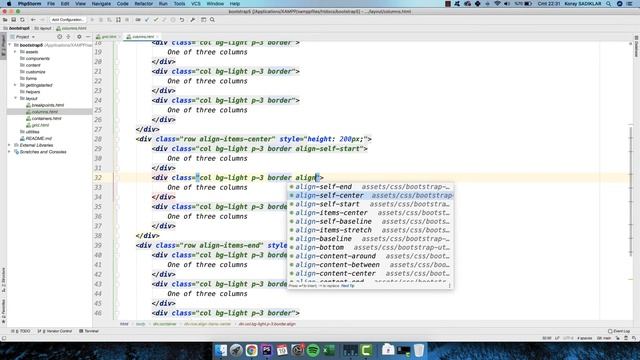
Task: Click the Next Tip link in completion popup
Action: pos(348,286)
